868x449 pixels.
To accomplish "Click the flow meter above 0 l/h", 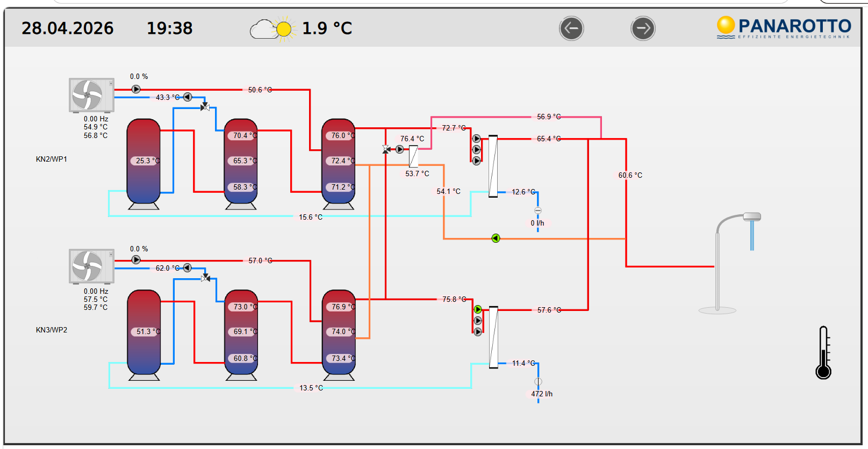I will coord(538,211).
